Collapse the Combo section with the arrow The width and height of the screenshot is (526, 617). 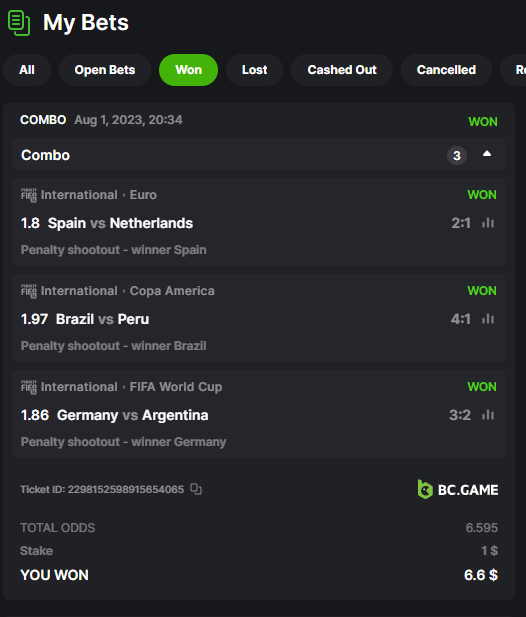(x=487, y=154)
